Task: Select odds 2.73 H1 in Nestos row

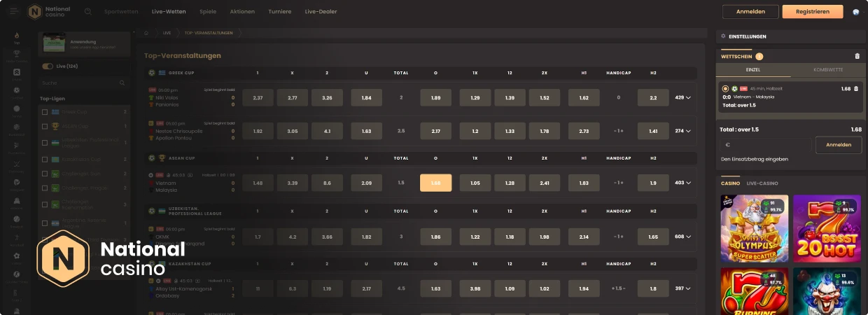Action: tap(584, 131)
